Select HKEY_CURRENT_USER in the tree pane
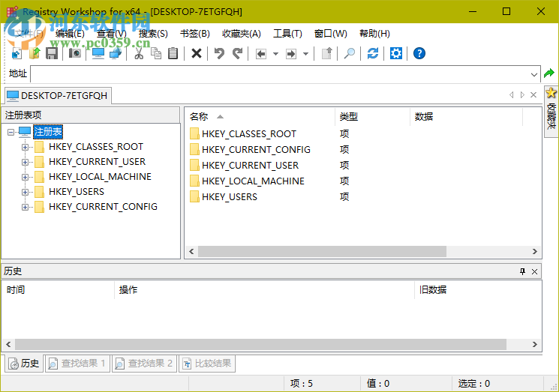 pos(97,162)
